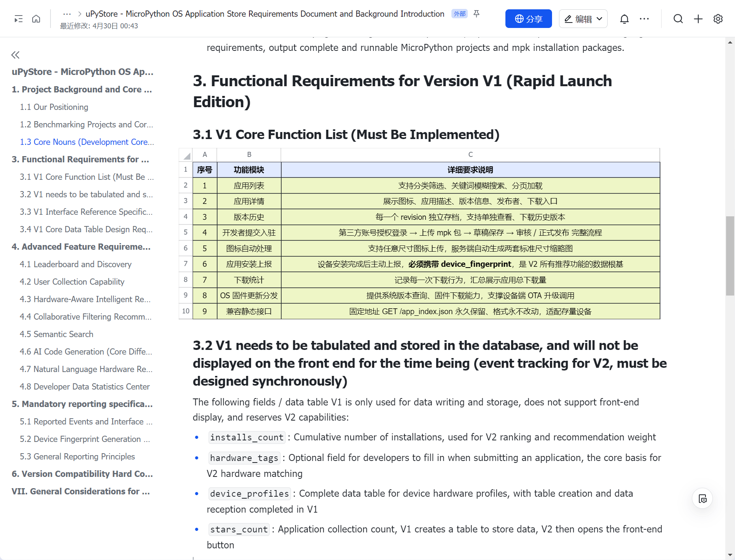Select column A header in table
This screenshot has height=560, width=735.
(x=205, y=155)
